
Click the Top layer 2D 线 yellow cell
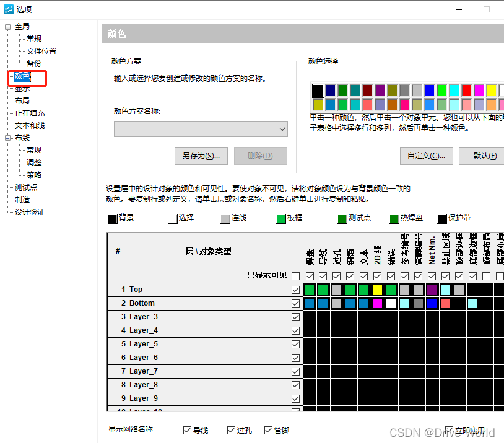tap(377, 290)
